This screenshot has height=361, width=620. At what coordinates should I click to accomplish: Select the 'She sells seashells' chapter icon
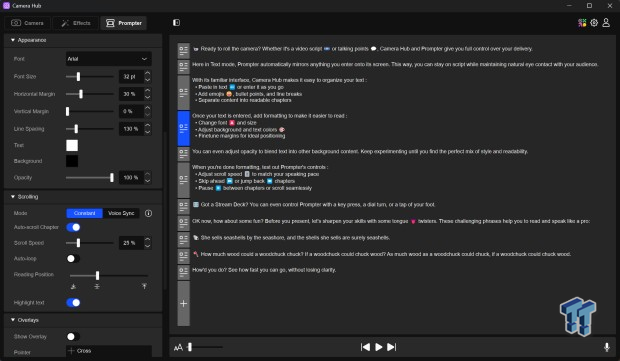(183, 239)
